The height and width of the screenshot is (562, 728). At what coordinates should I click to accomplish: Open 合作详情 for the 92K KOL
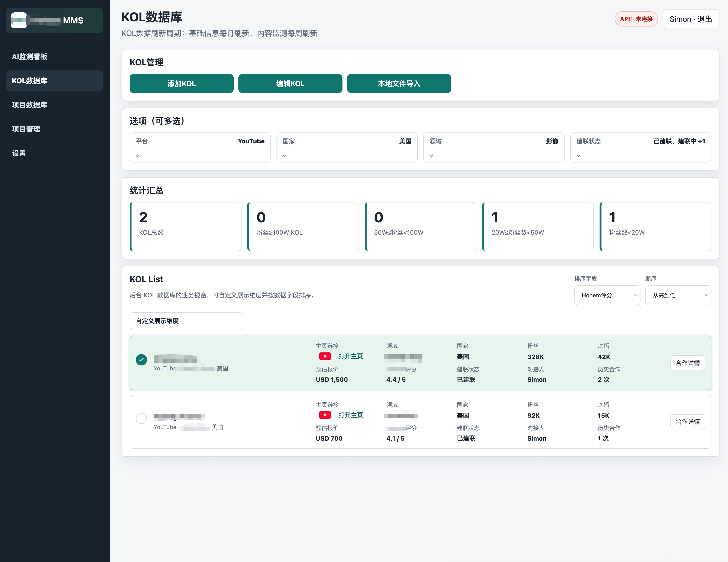pos(688,422)
